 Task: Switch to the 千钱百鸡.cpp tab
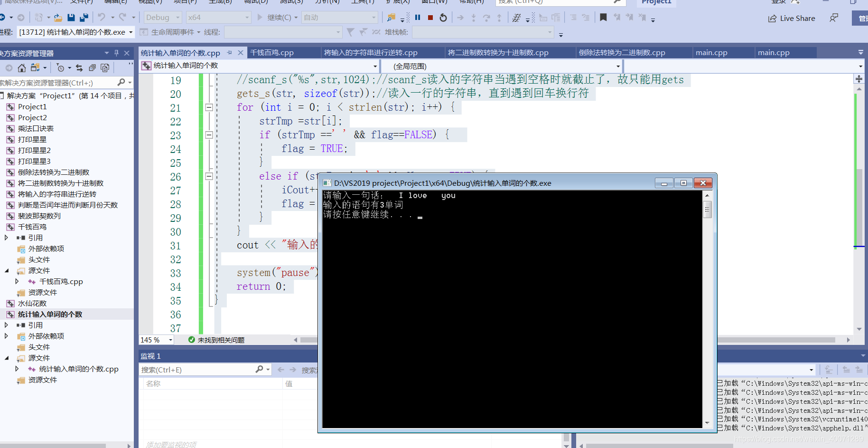pyautogui.click(x=272, y=53)
